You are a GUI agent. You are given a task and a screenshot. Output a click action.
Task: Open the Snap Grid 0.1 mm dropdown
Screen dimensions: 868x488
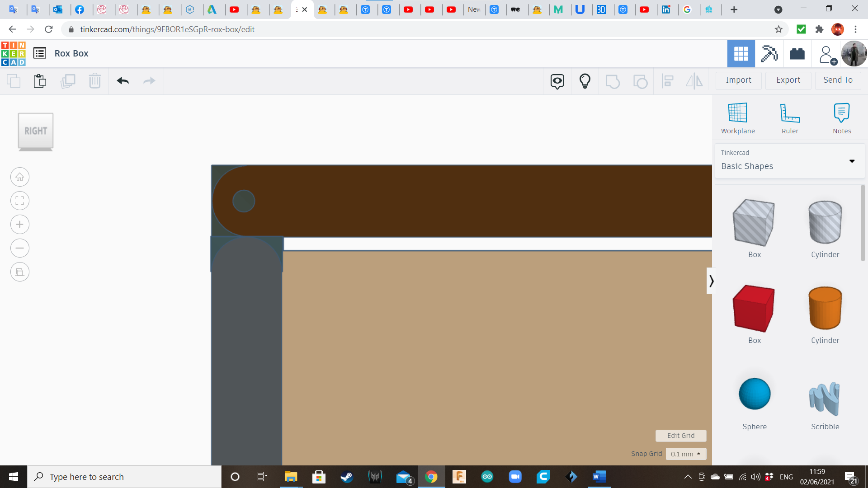click(685, 454)
